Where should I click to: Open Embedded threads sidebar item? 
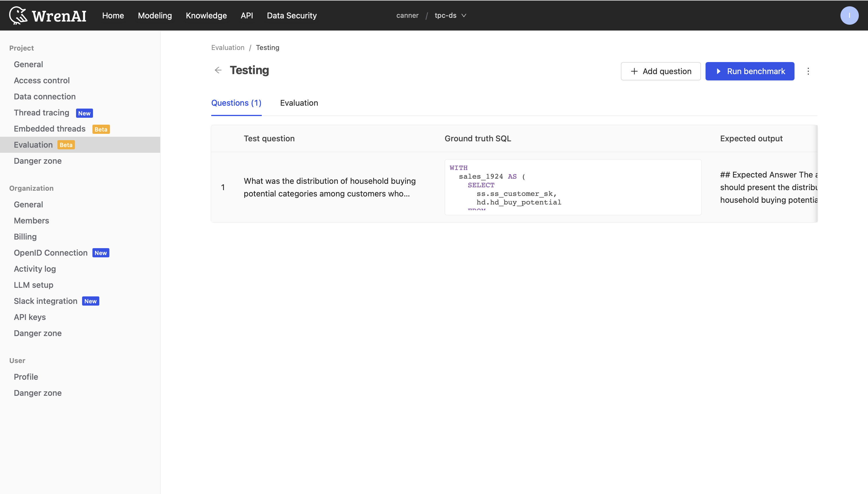[49, 129]
